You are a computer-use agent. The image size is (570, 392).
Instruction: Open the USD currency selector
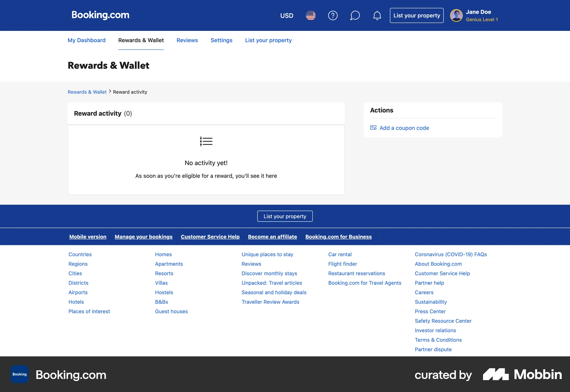coord(286,15)
